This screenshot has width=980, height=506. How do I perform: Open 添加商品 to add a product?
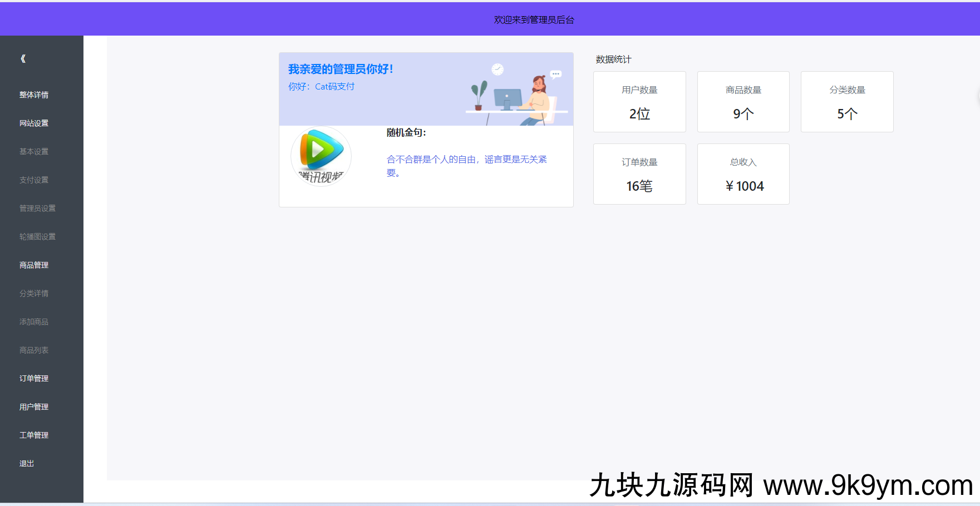point(33,321)
